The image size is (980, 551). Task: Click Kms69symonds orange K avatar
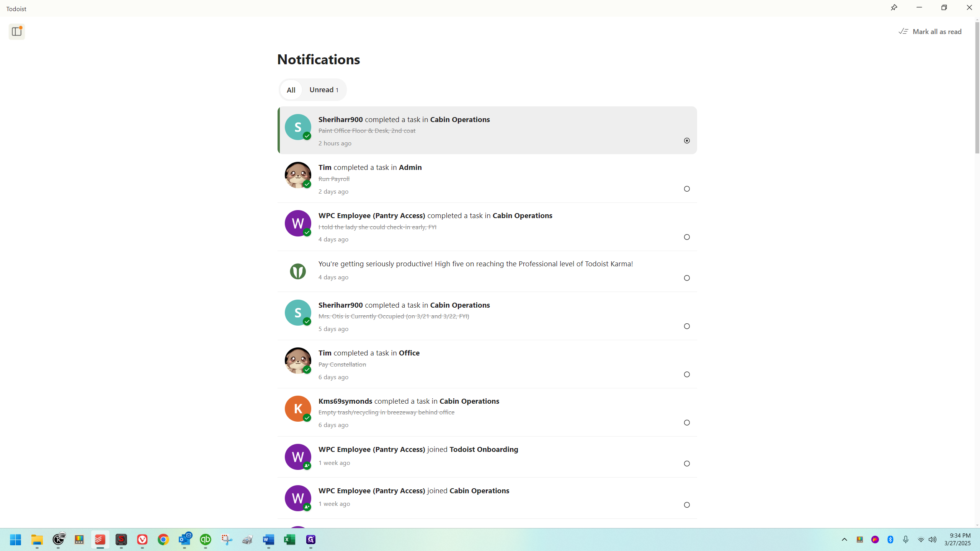(x=298, y=409)
